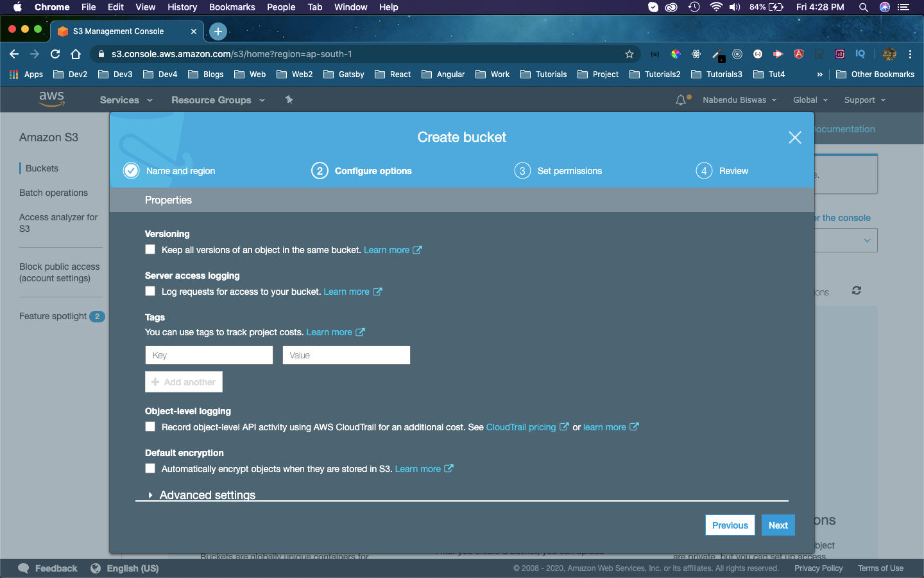The image size is (924, 578).
Task: Reload the browser page
Action: (55, 54)
